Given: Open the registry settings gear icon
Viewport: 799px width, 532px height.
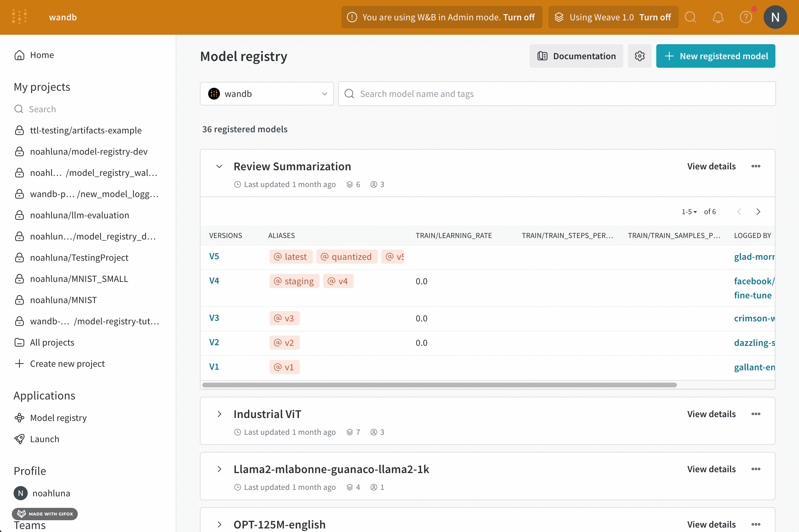Looking at the screenshot, I should pos(639,56).
